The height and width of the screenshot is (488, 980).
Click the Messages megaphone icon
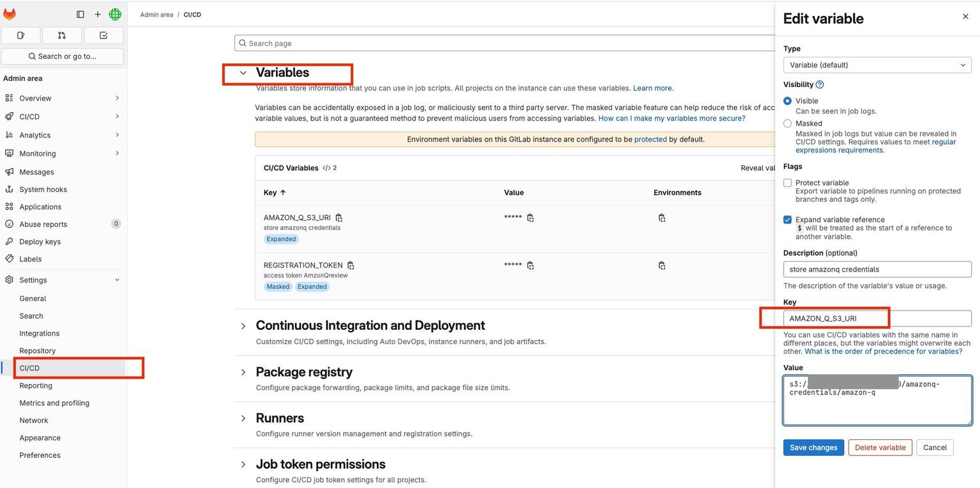[9, 172]
